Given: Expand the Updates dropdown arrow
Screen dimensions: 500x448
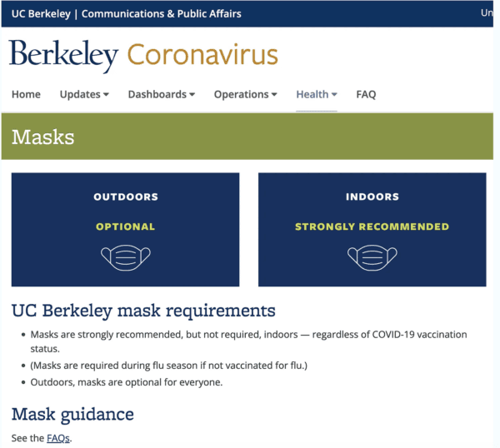Looking at the screenshot, I should 106,95.
